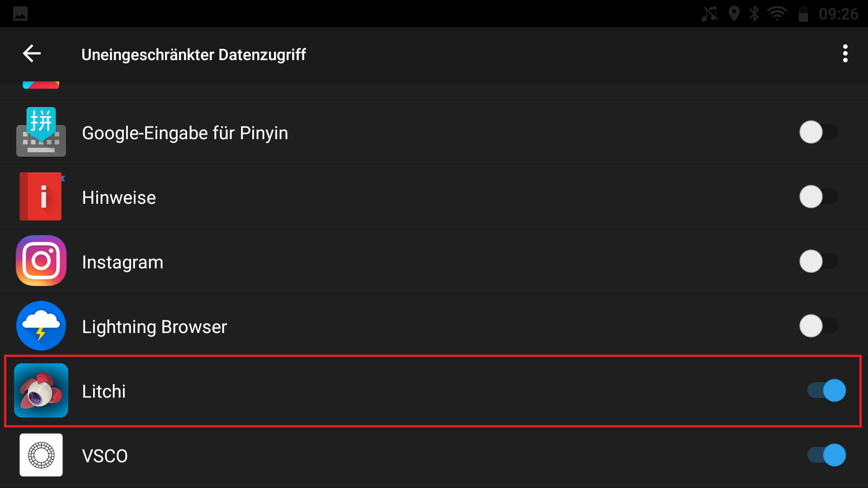Enable the Instagram unrestricted data switch
The image size is (868, 488).
819,261
